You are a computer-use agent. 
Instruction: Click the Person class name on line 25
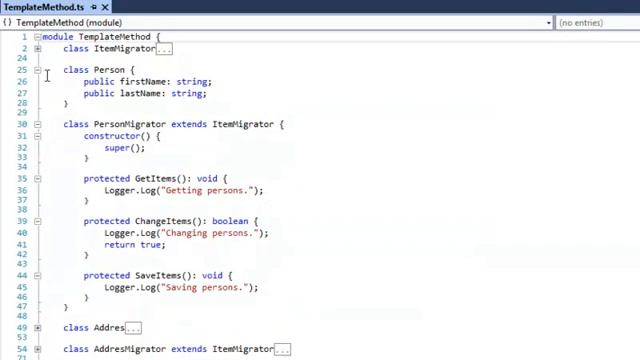pyautogui.click(x=109, y=70)
